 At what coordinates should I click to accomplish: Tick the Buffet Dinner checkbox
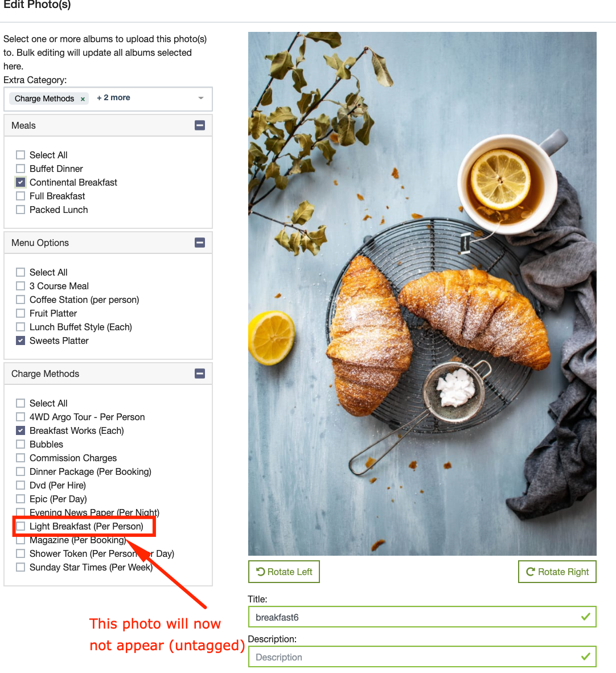coord(20,169)
